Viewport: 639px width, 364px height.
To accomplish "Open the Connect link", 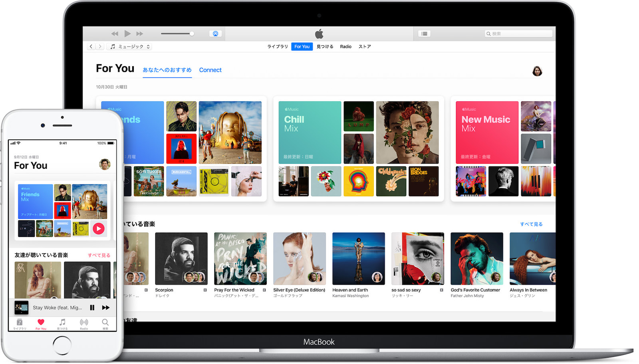I will point(210,70).
